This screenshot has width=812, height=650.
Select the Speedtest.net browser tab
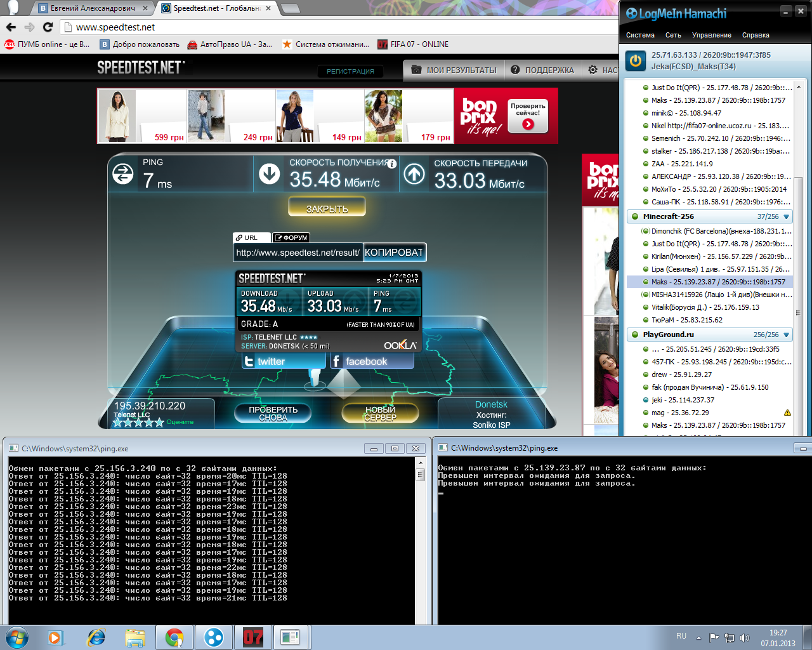point(217,8)
